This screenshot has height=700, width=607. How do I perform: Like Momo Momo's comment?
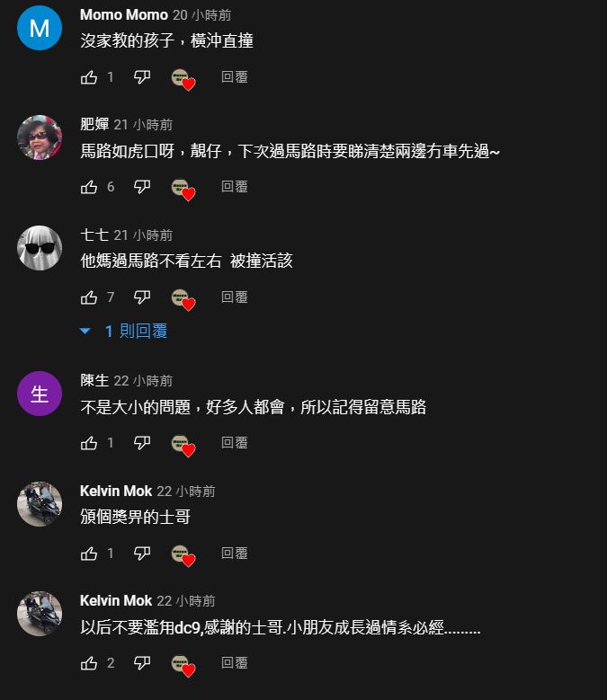click(89, 77)
